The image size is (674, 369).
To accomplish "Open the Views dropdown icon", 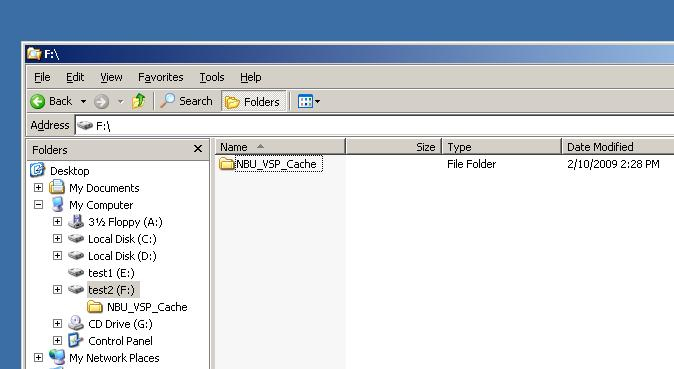I will (309, 102).
